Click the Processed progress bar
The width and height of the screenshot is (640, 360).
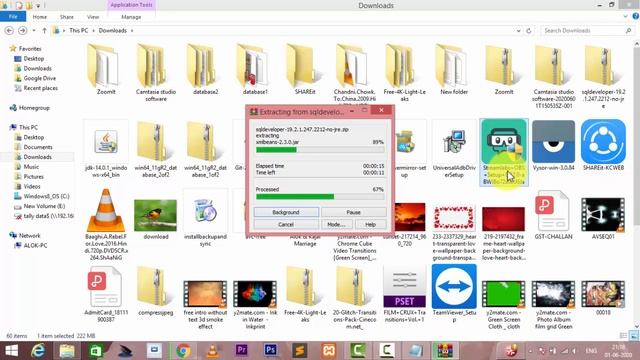point(320,196)
